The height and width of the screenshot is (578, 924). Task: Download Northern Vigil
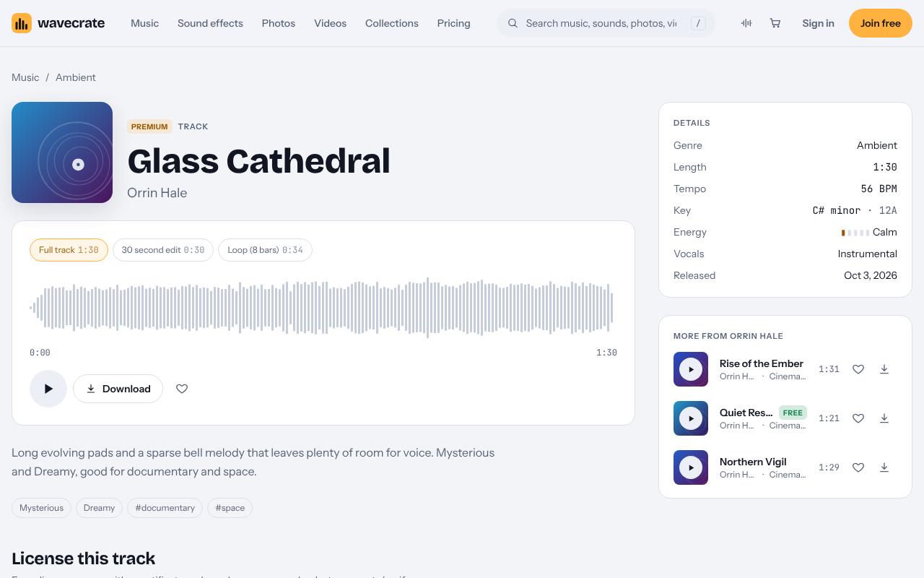[x=884, y=467]
